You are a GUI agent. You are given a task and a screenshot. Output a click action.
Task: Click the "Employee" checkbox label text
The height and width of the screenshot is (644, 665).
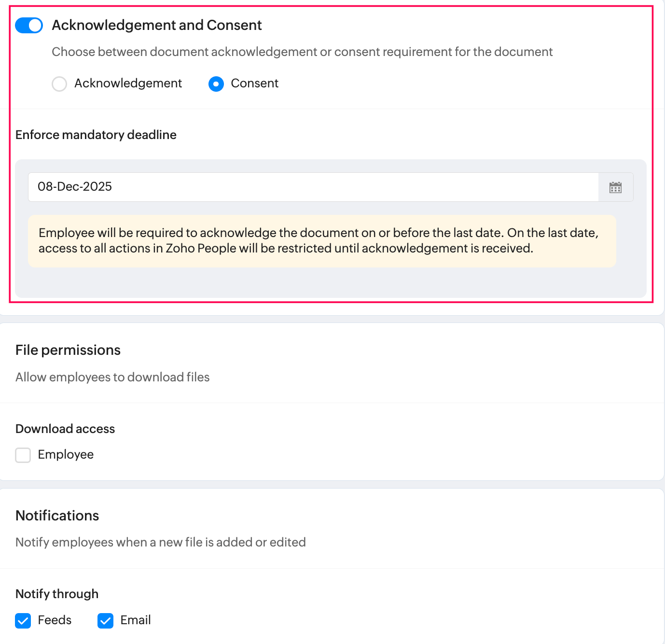[66, 455]
